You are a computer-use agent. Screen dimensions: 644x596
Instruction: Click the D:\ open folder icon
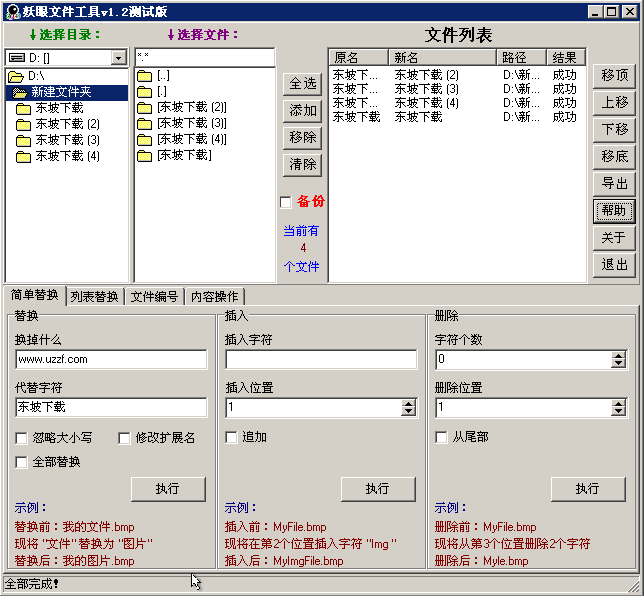16,76
